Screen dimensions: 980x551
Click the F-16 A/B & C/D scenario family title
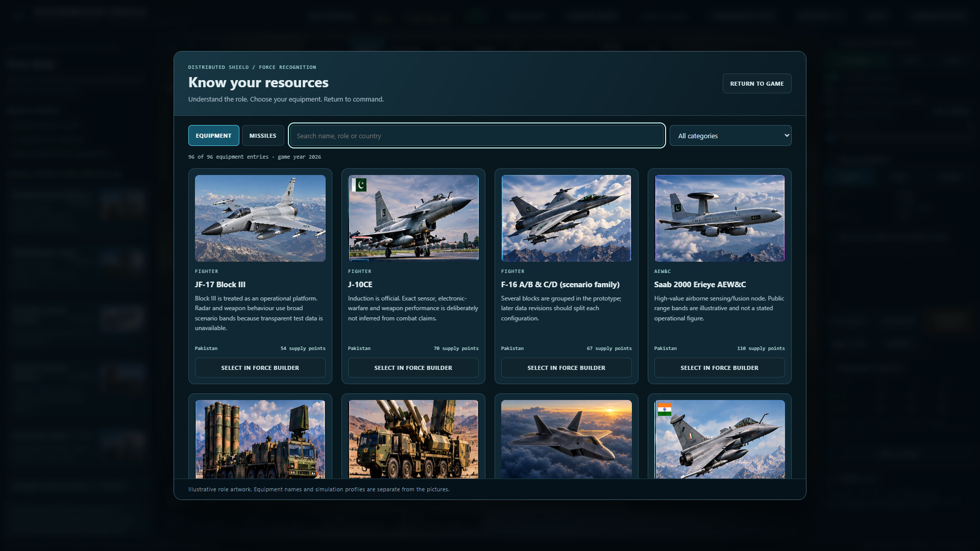tap(560, 285)
